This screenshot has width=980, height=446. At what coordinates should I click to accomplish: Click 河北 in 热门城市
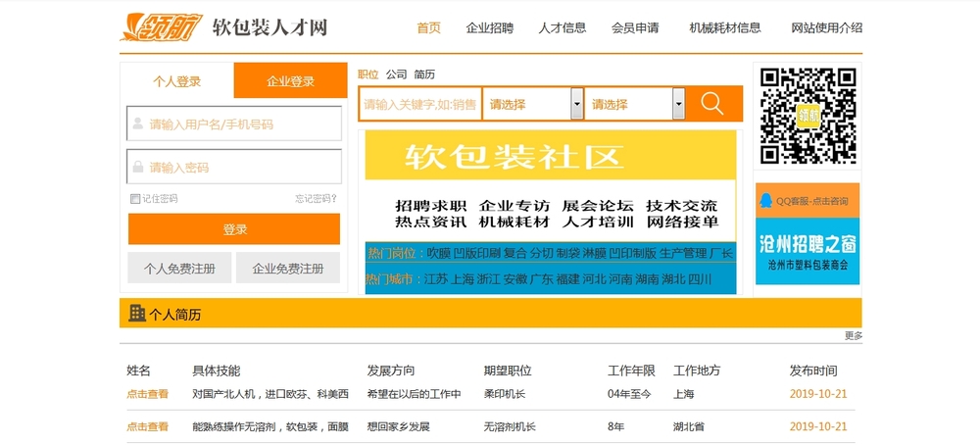(595, 279)
